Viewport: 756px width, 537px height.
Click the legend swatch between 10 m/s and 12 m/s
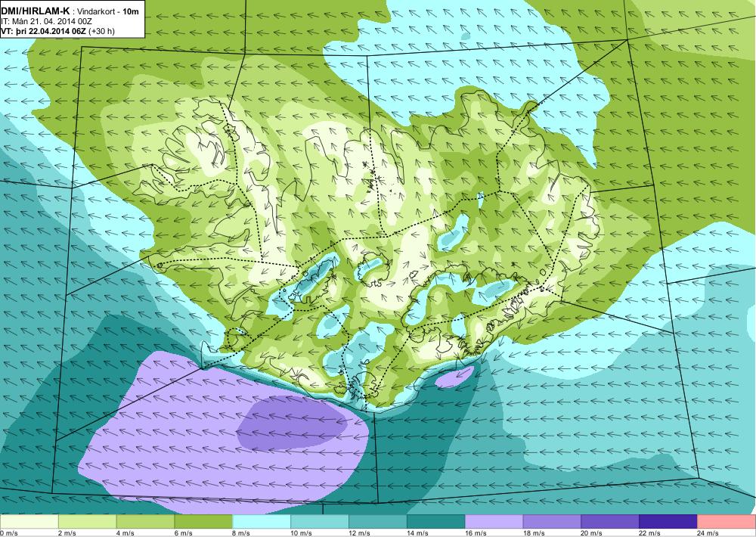point(320,522)
